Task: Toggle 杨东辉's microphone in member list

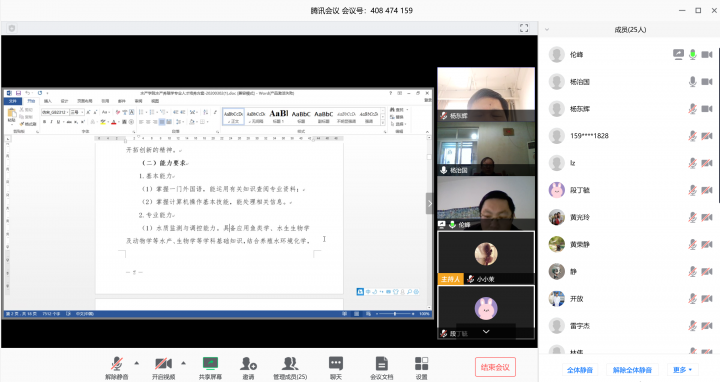Action: (692, 109)
